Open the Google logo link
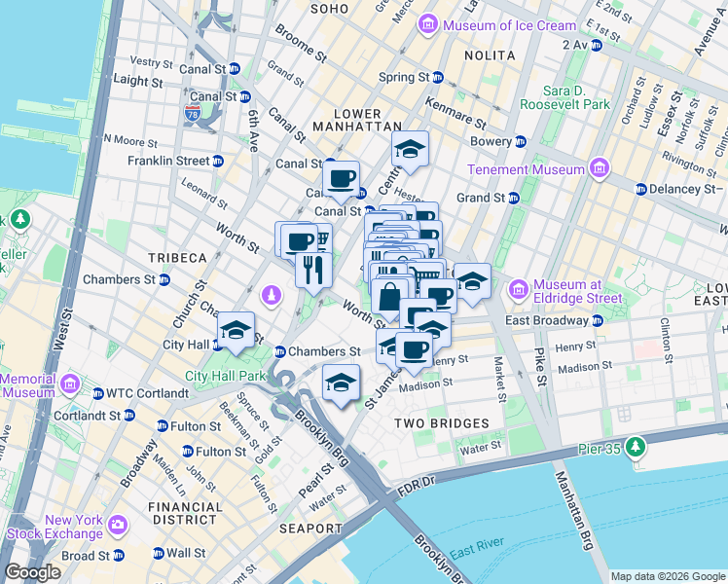 [x=33, y=572]
